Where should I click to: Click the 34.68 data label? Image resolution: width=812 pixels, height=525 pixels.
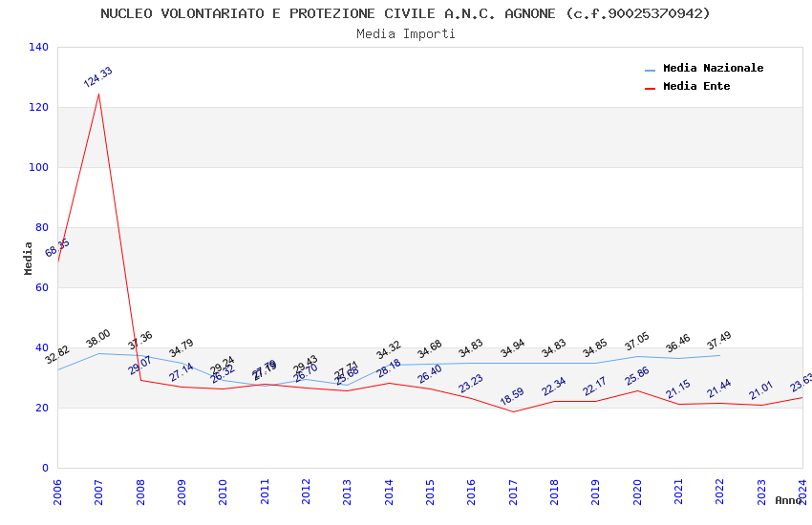pyautogui.click(x=429, y=348)
